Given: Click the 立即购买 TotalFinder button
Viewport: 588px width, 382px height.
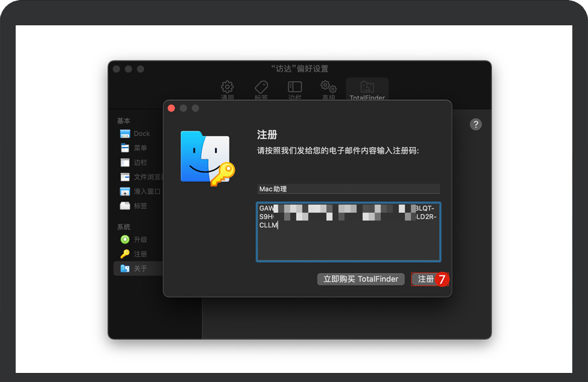Looking at the screenshot, I should point(361,279).
